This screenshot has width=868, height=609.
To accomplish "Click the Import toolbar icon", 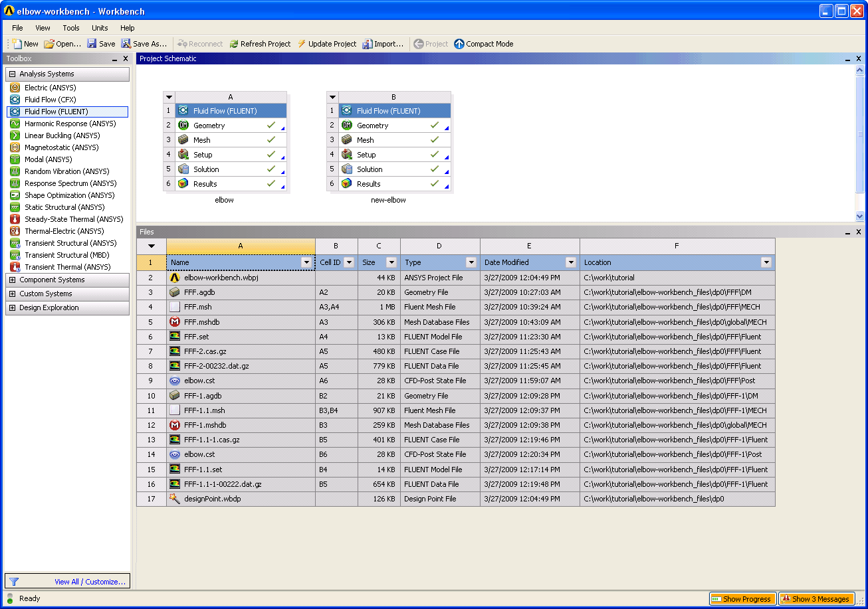I will (368, 44).
